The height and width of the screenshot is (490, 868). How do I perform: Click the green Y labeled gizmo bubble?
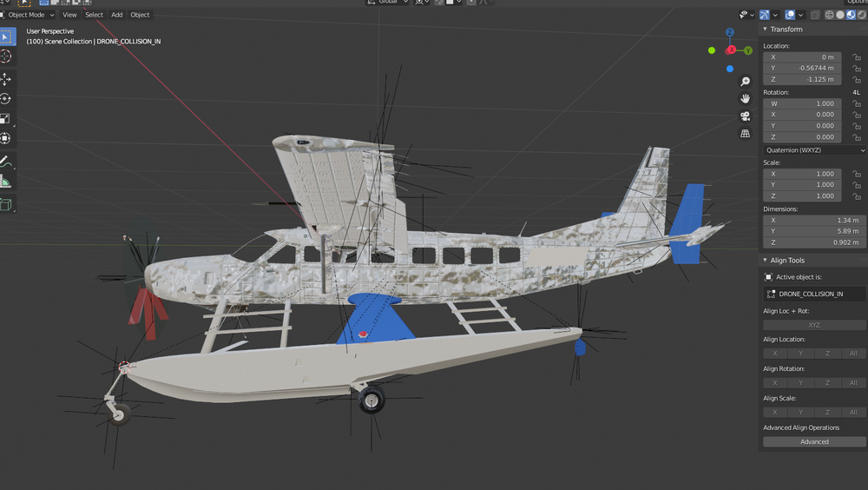click(748, 50)
